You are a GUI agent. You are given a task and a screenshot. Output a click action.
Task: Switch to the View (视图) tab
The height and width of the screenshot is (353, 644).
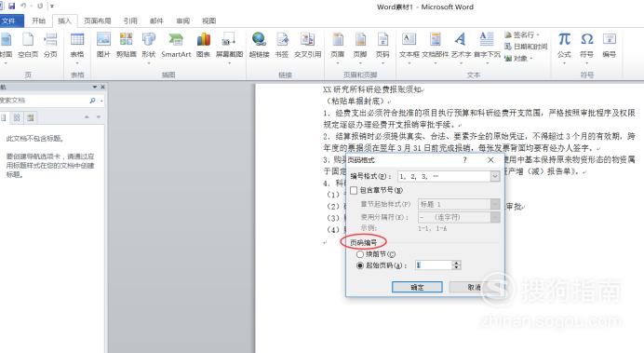coord(209,20)
